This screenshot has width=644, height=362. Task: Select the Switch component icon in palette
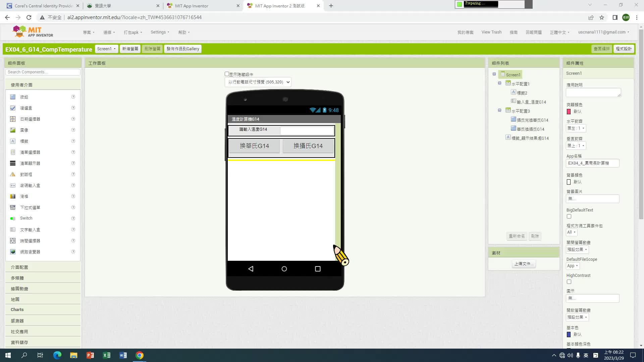pyautogui.click(x=13, y=218)
